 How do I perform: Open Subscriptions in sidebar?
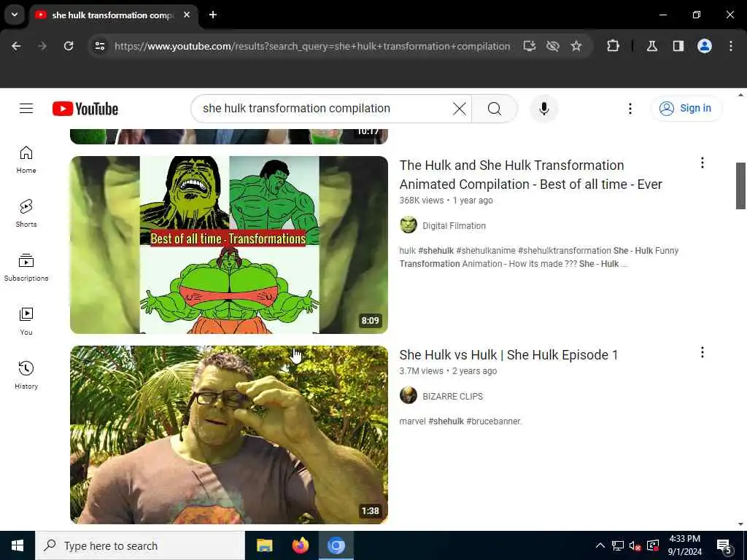(26, 267)
